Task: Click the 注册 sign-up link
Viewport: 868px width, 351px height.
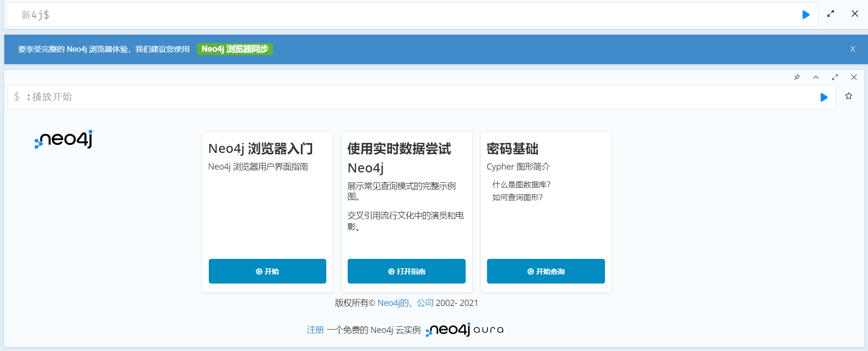Action: point(315,330)
